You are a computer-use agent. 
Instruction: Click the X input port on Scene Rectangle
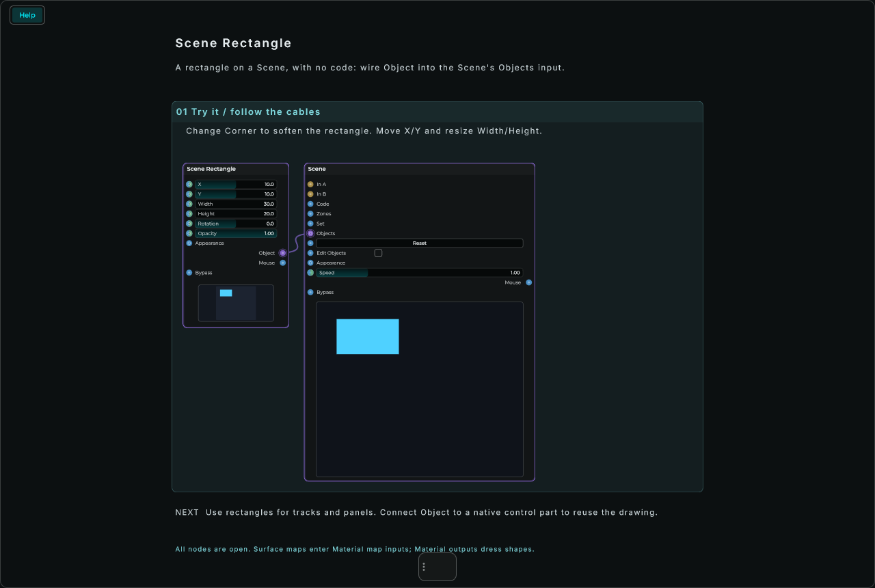(x=189, y=185)
